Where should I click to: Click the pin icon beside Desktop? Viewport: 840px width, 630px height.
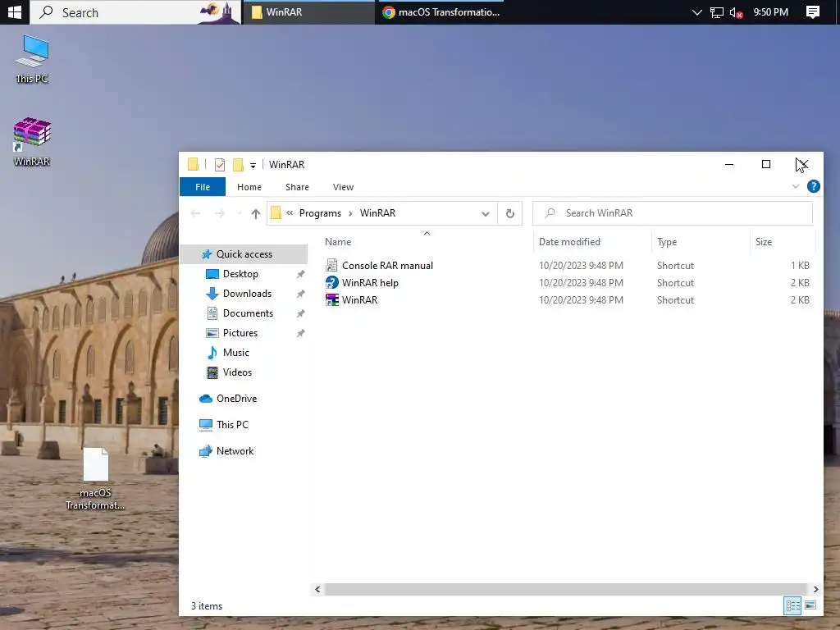coord(300,274)
